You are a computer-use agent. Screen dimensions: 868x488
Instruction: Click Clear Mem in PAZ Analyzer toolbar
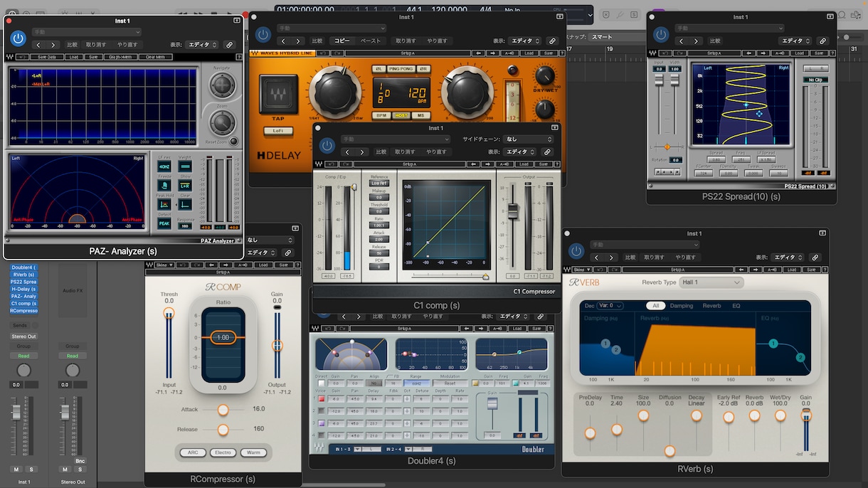coord(156,57)
